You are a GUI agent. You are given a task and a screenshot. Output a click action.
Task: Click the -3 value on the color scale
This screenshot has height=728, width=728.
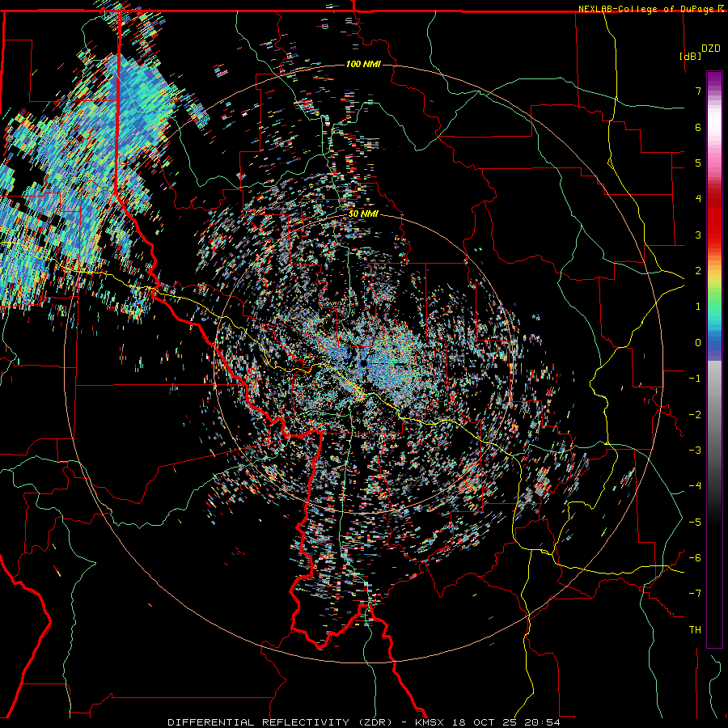click(x=695, y=451)
